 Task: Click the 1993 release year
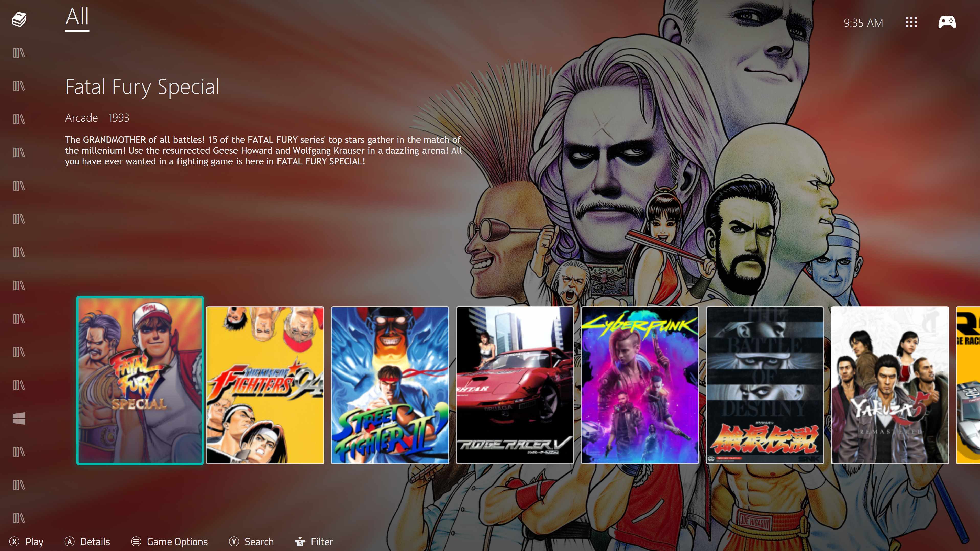coord(119,118)
